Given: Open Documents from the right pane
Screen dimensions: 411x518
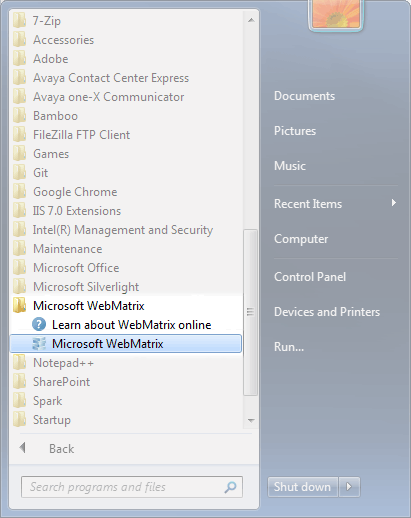Looking at the screenshot, I should [x=304, y=96].
